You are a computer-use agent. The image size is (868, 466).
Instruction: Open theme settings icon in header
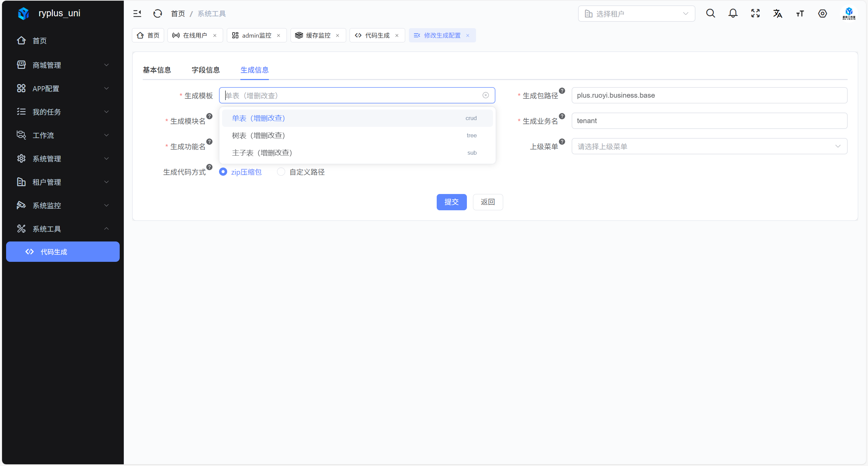(x=822, y=14)
